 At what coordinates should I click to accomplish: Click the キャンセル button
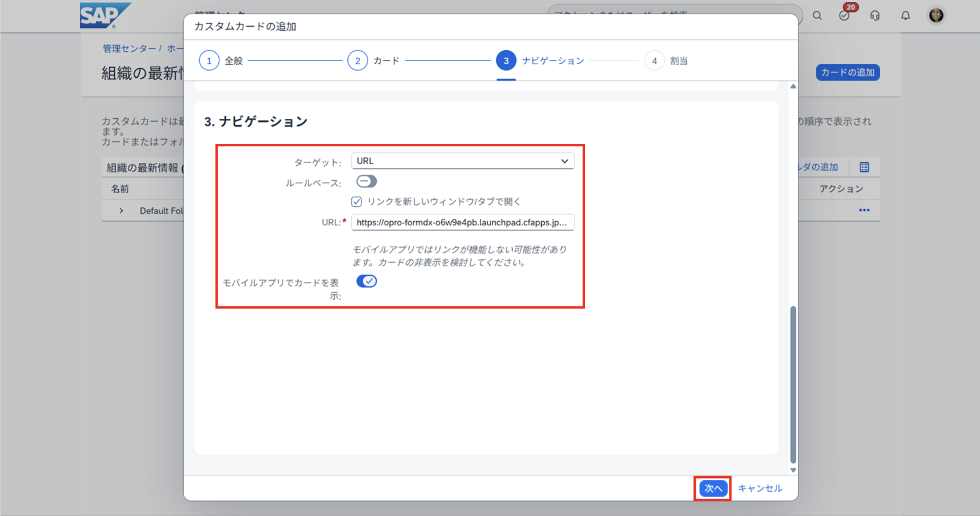(x=760, y=489)
